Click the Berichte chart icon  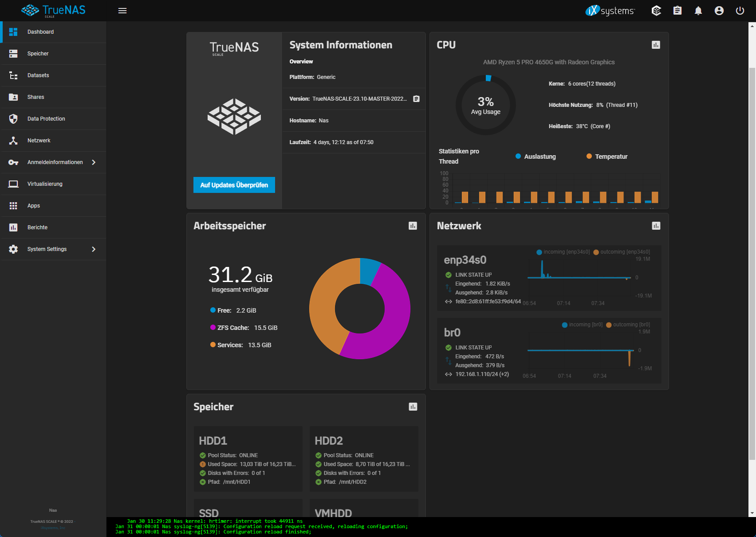pyautogui.click(x=13, y=227)
